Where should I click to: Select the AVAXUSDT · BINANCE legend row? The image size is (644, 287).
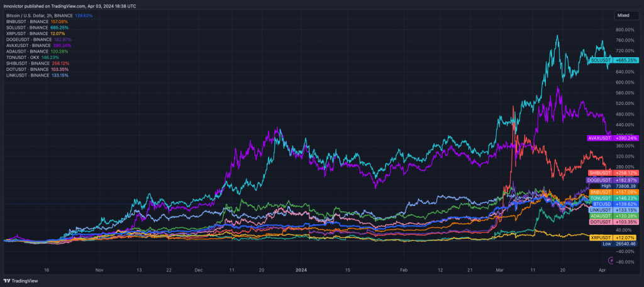[x=40, y=45]
